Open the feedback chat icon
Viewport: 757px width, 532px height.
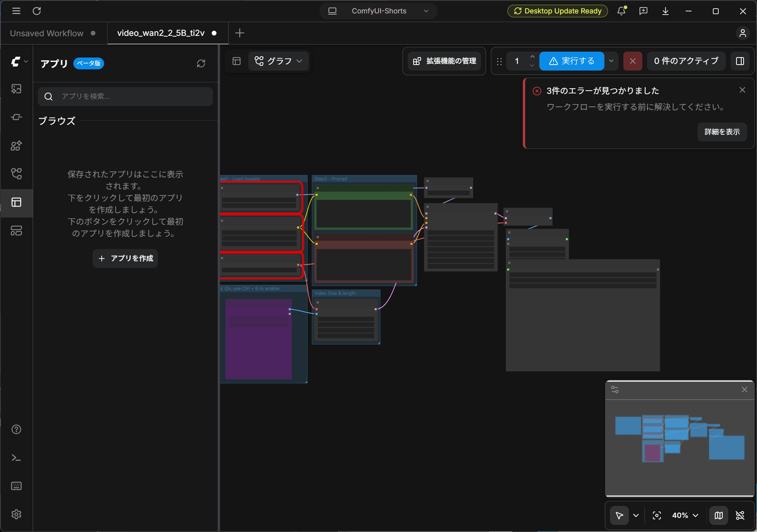pos(643,11)
